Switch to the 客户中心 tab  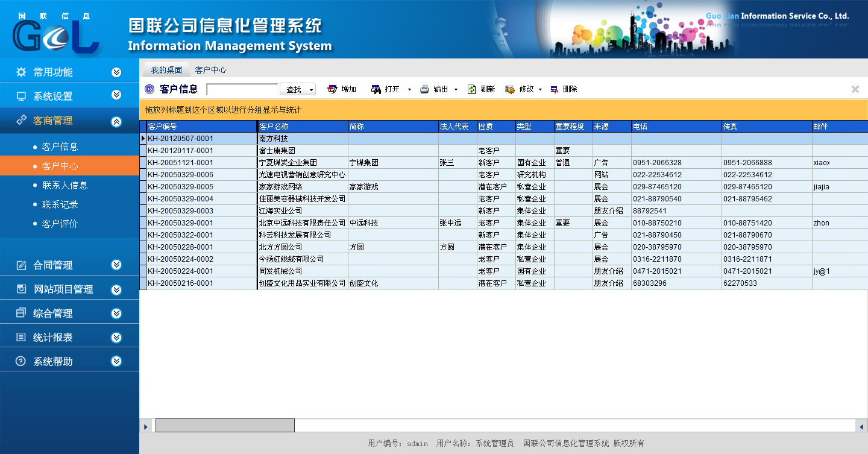(210, 70)
